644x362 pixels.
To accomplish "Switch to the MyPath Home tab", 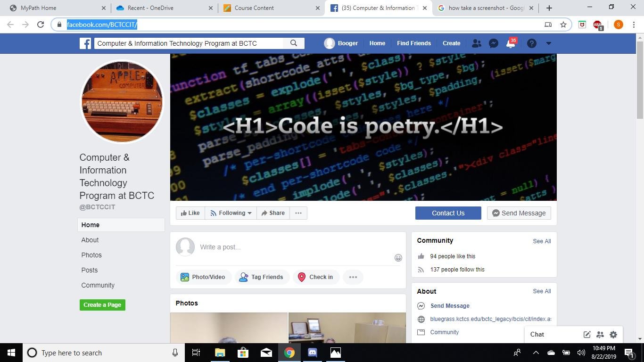I will 57,8.
